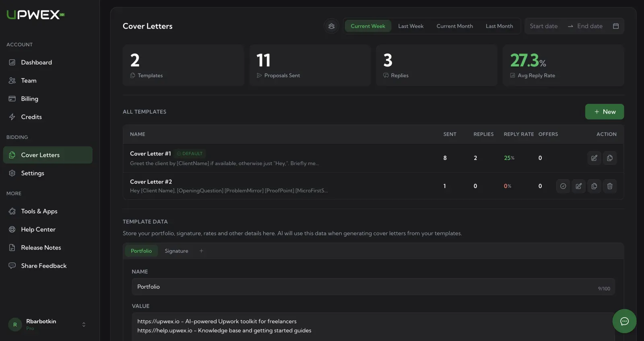Switch to Last Month period

[499, 26]
